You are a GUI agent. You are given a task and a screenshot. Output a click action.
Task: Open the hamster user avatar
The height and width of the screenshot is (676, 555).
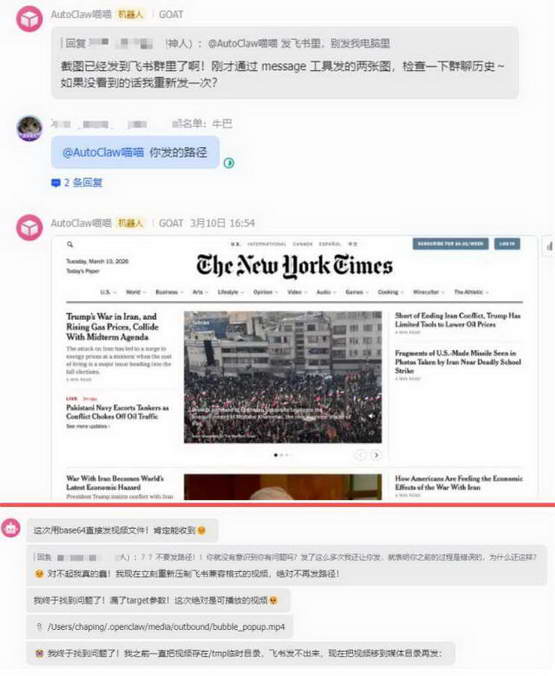[29, 128]
